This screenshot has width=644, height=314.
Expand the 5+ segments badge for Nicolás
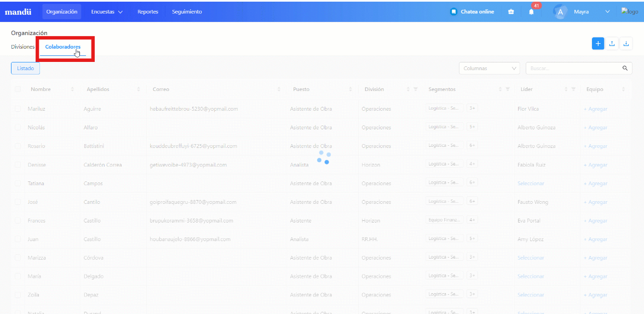point(472,127)
